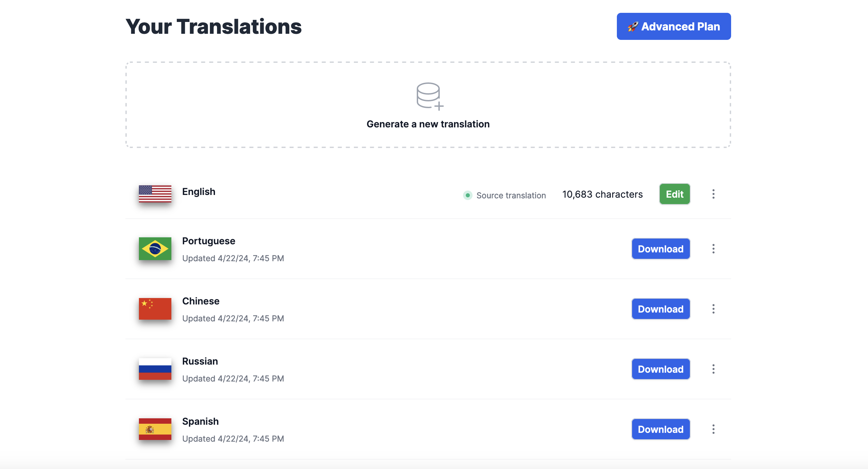Edit the English source translation
The width and height of the screenshot is (868, 469).
tap(674, 194)
